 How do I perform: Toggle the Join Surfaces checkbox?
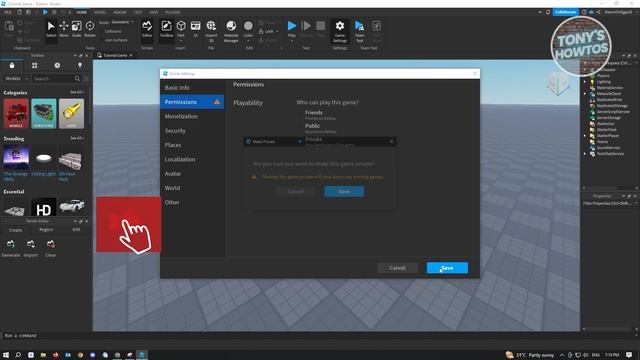click(102, 40)
